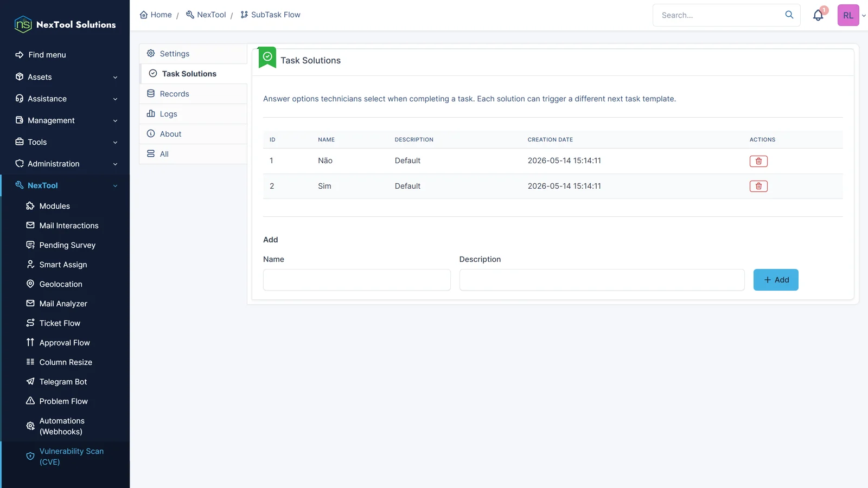Switch to the Settings tab
This screenshot has height=488, width=868.
point(194,54)
